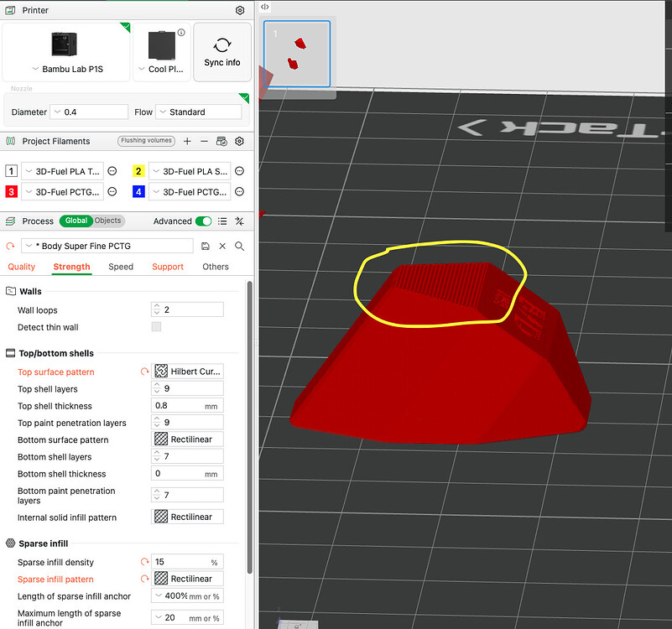Click the Wall loops value field
Viewport: 672px width, 629px height.
(187, 309)
